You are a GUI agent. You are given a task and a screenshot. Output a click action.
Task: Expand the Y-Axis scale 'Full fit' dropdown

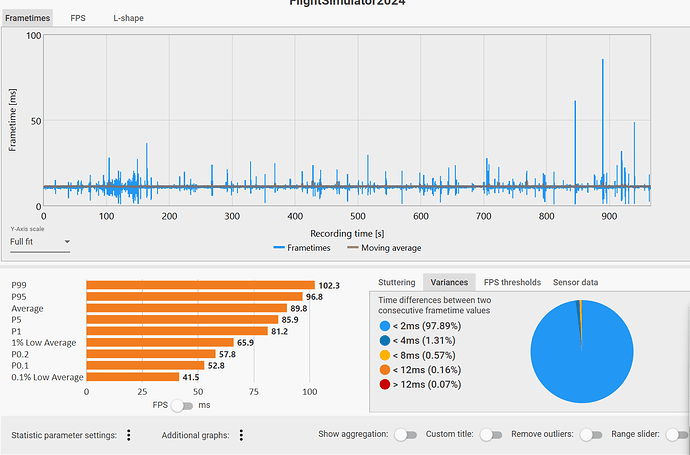click(40, 241)
